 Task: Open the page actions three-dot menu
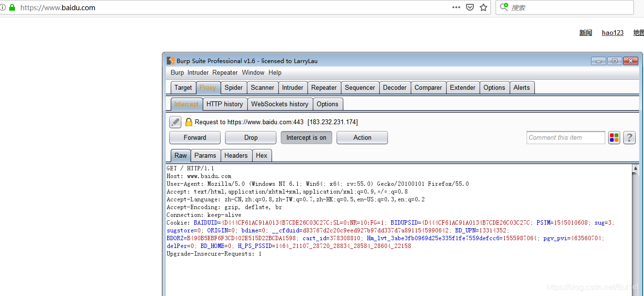tap(456, 7)
